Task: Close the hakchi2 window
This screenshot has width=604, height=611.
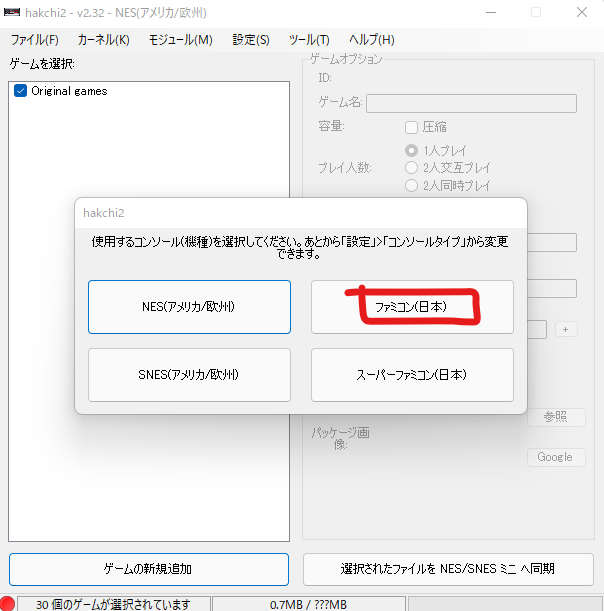Action: click(582, 12)
